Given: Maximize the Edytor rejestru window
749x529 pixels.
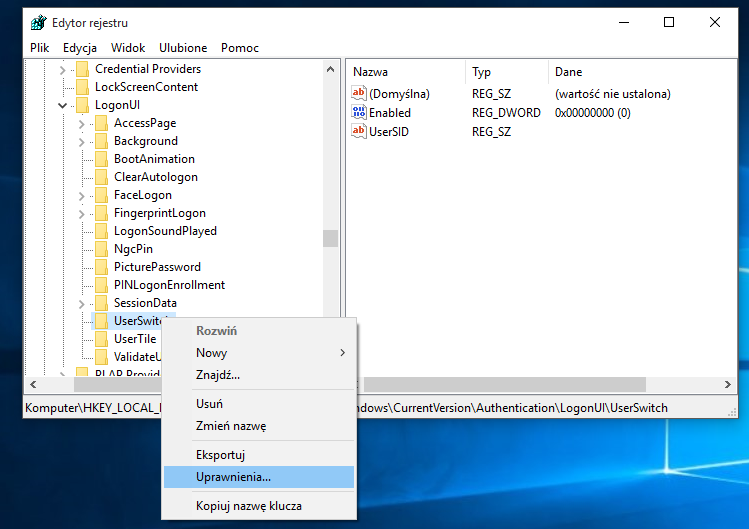Looking at the screenshot, I should [669, 22].
